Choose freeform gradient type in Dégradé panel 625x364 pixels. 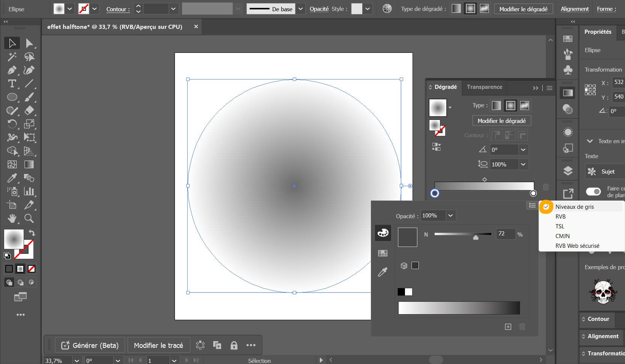pyautogui.click(x=524, y=106)
